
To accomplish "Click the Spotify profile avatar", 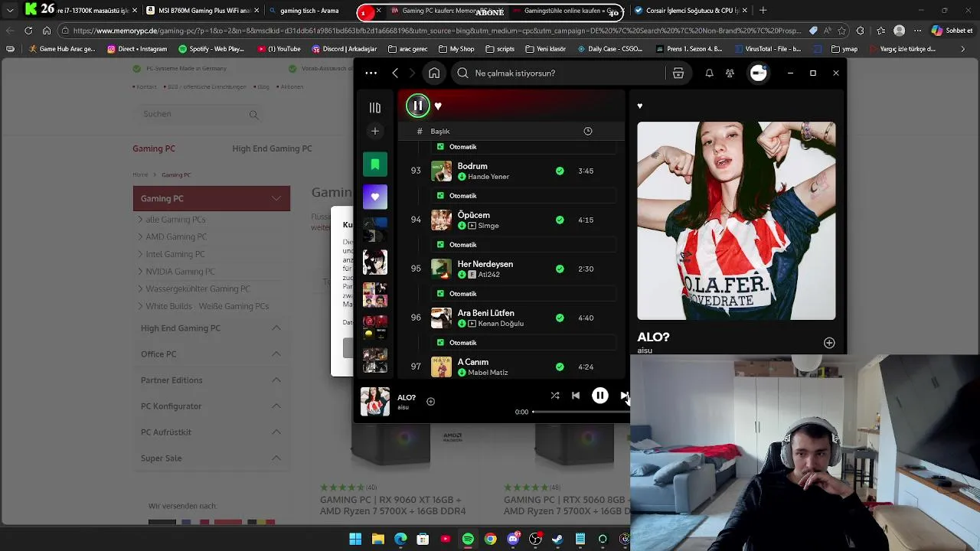I will 758,73.
